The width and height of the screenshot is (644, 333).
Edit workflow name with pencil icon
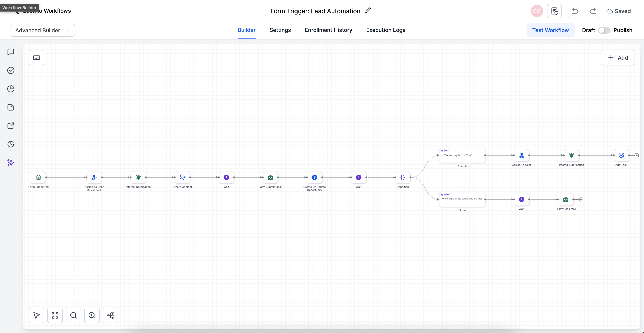point(368,11)
